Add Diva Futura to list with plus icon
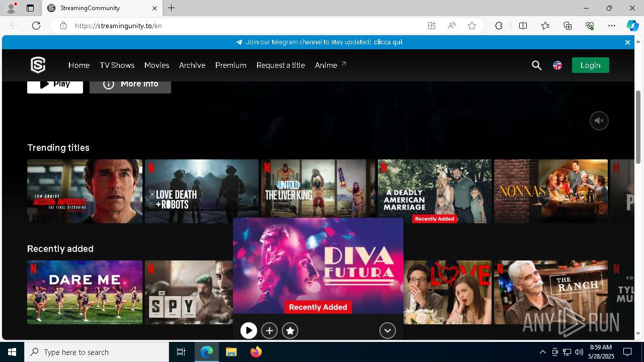The image size is (644, 362). (270, 330)
